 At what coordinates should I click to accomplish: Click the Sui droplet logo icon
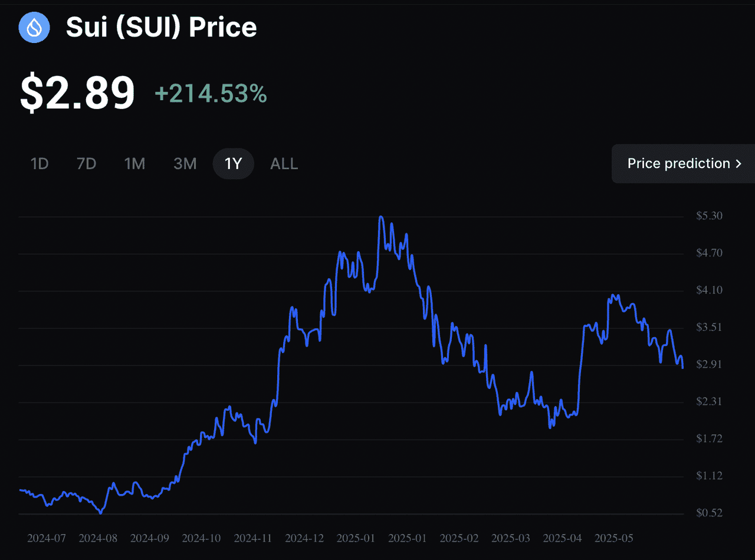coord(34,28)
